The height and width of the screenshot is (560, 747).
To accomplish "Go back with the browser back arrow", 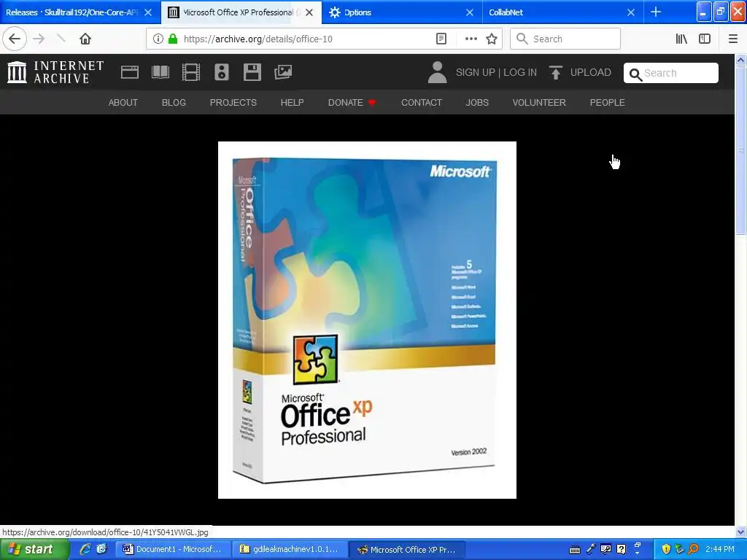I will [15, 39].
